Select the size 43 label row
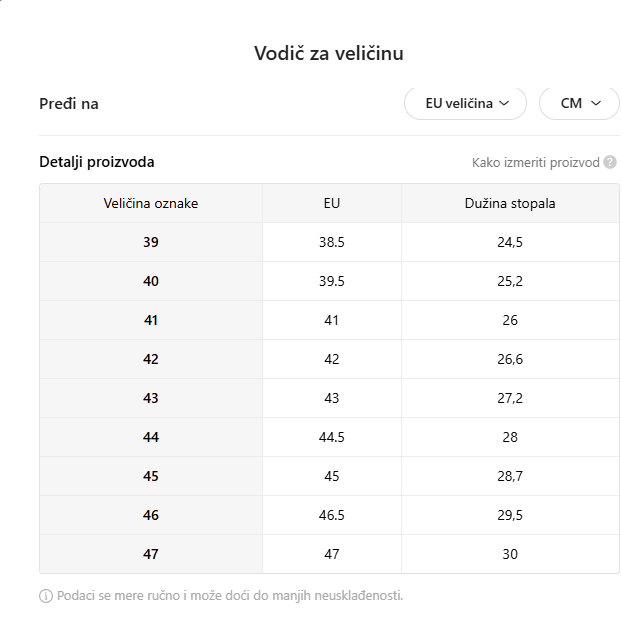The image size is (622, 635). point(151,398)
